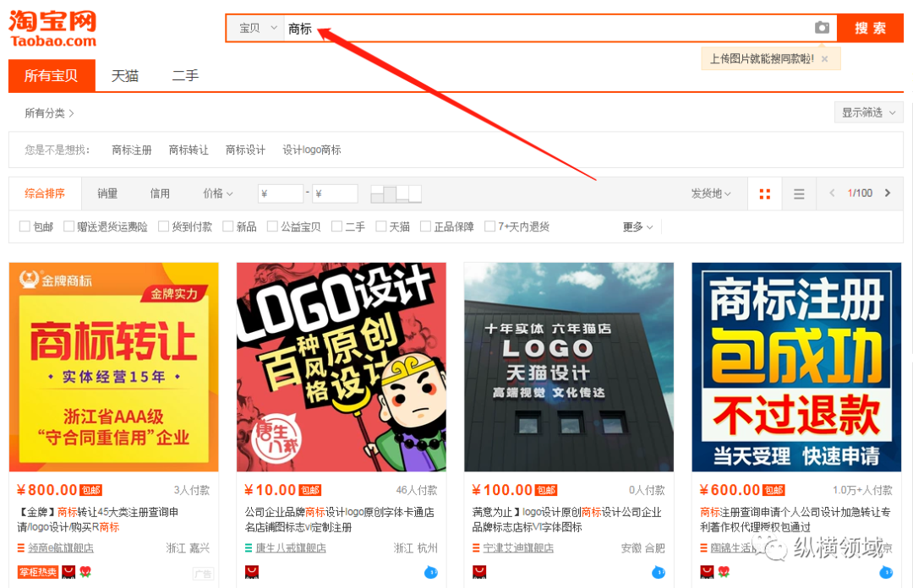Switch to grid view layout
The height and width of the screenshot is (588, 913).
point(765,193)
